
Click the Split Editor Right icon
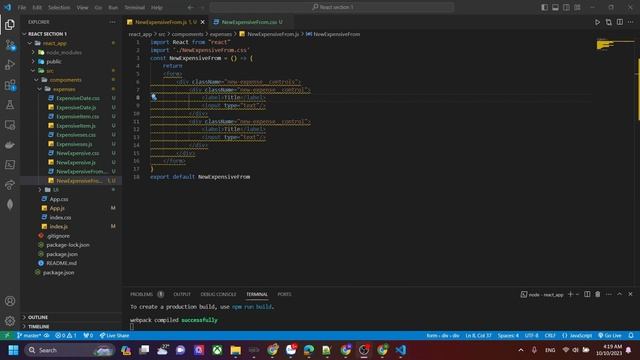[620, 22]
